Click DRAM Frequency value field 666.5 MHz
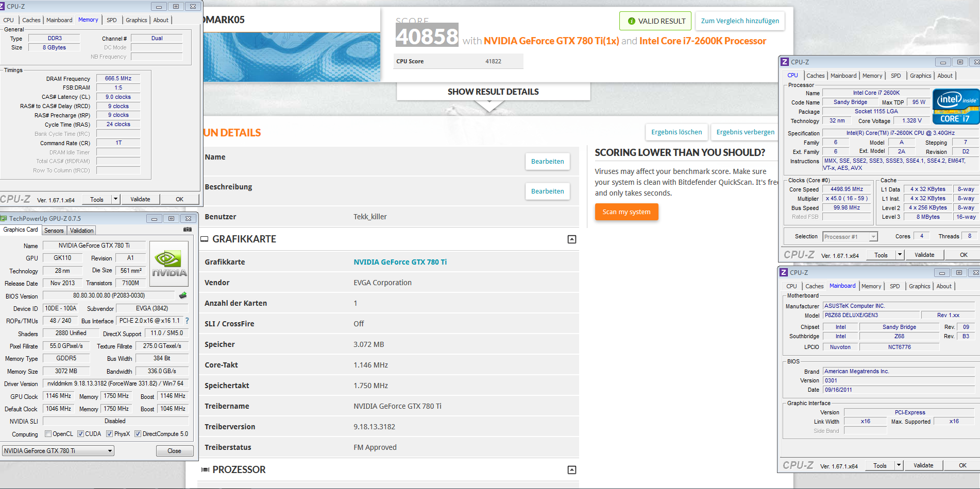 tap(118, 79)
